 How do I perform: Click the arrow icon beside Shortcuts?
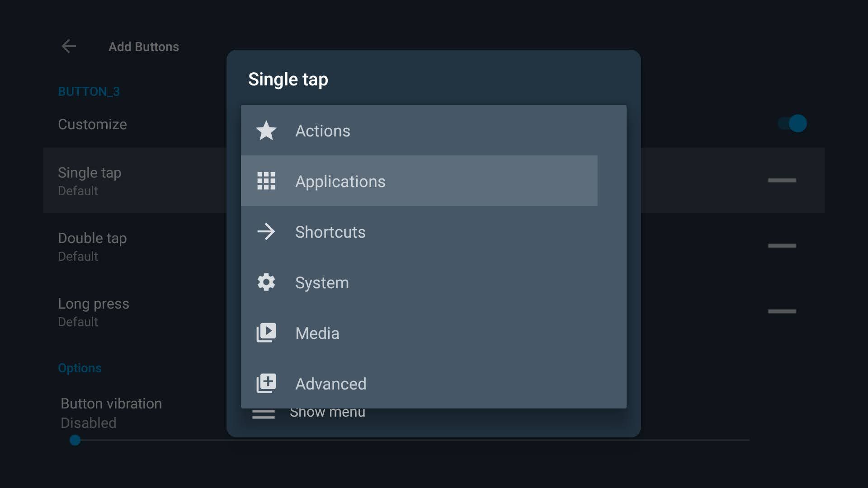point(266,232)
